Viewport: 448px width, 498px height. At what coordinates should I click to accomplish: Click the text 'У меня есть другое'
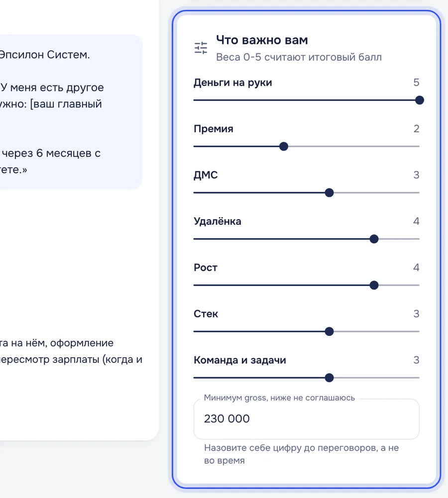coord(52,88)
